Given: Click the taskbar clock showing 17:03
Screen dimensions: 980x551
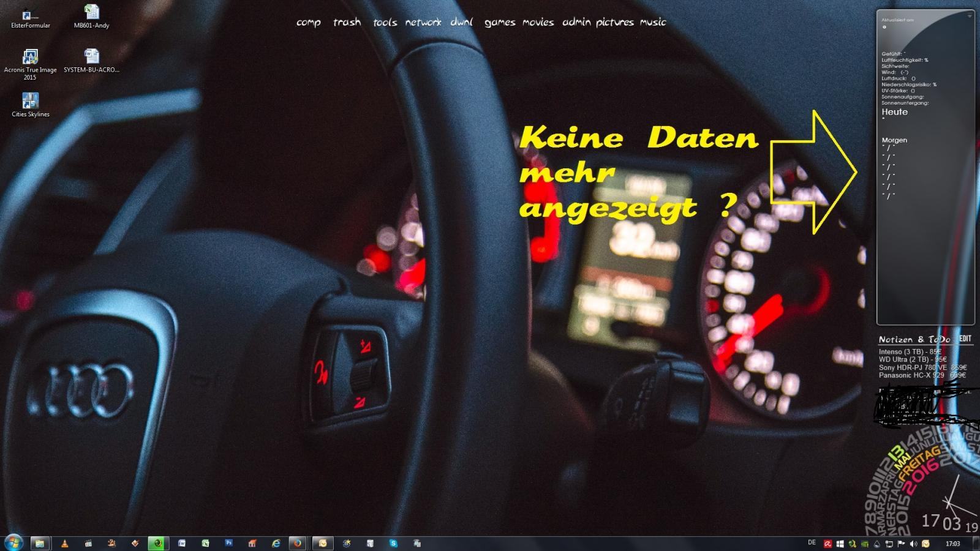Looking at the screenshot, I should 952,544.
